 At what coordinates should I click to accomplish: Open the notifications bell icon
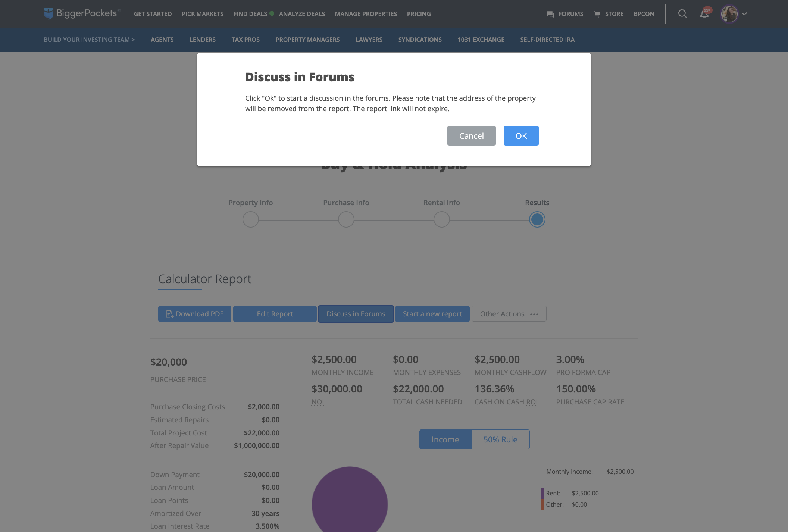(704, 14)
